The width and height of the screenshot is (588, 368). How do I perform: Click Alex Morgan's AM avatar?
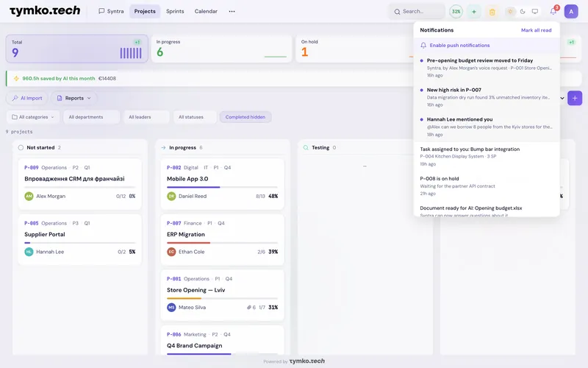coord(29,196)
